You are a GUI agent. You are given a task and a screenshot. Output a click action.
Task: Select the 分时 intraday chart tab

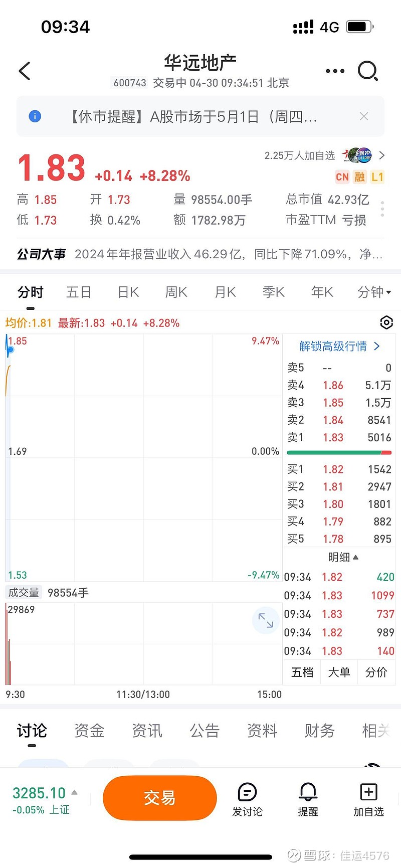click(x=31, y=292)
